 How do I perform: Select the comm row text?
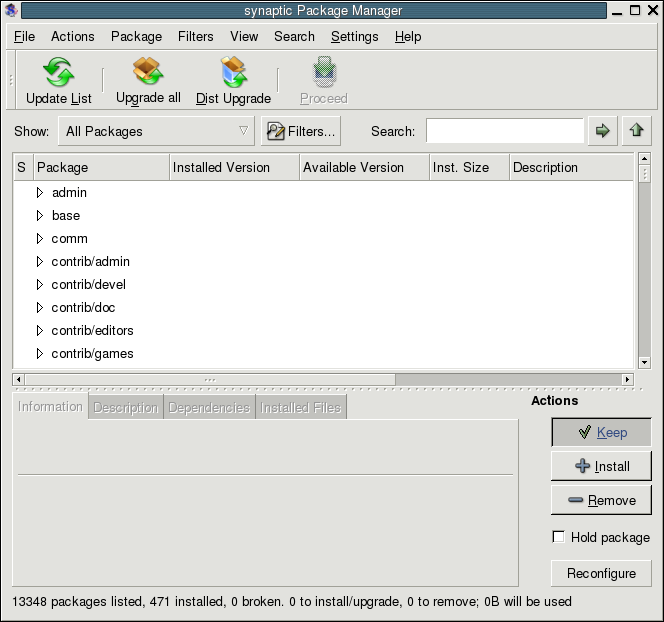(69, 239)
